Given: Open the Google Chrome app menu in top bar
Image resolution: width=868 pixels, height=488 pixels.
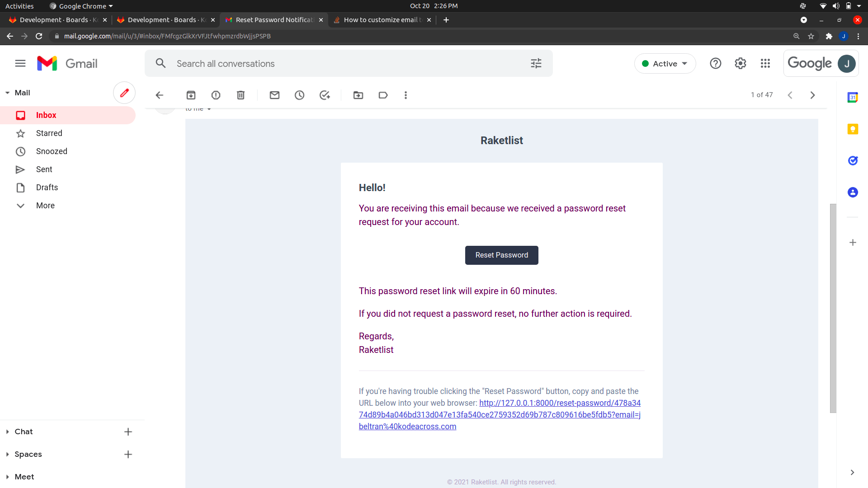Looking at the screenshot, I should tap(81, 6).
